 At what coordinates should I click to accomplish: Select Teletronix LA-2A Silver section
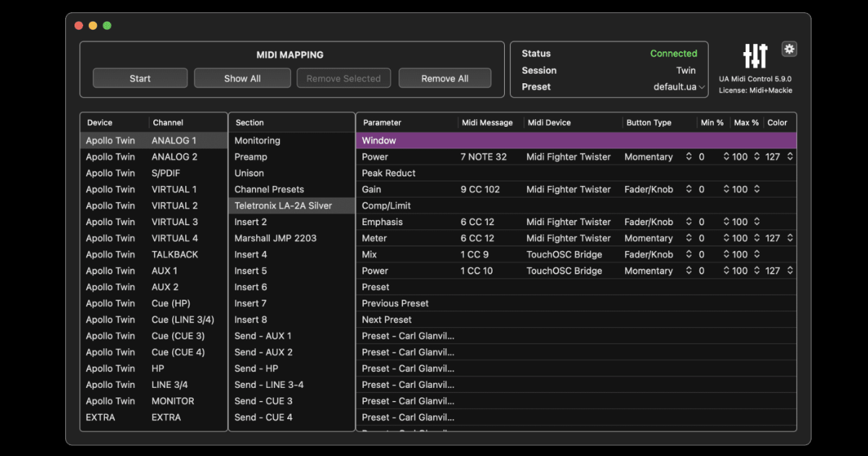click(x=292, y=206)
